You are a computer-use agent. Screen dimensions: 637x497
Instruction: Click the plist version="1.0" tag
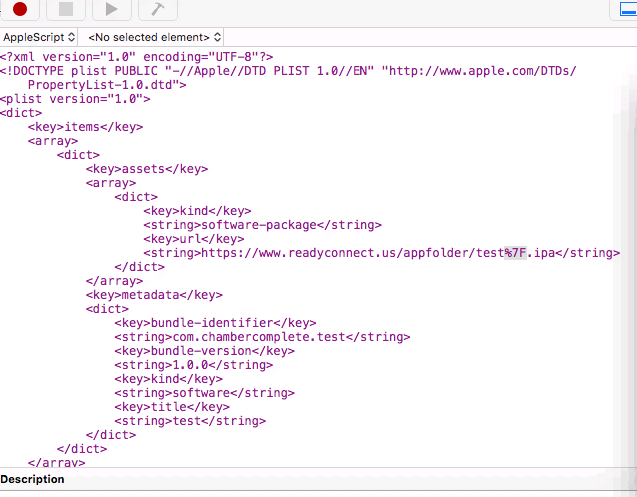click(76, 99)
